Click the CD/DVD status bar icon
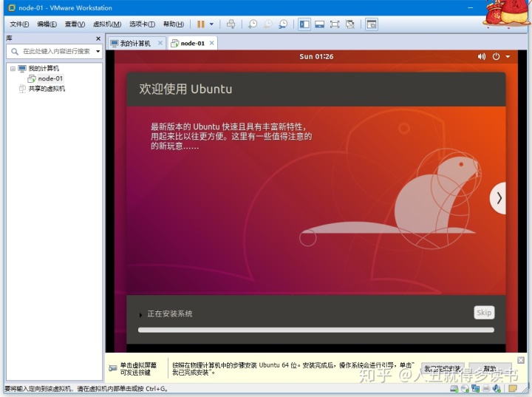Screen dimensions: 532x397 click(x=465, y=388)
